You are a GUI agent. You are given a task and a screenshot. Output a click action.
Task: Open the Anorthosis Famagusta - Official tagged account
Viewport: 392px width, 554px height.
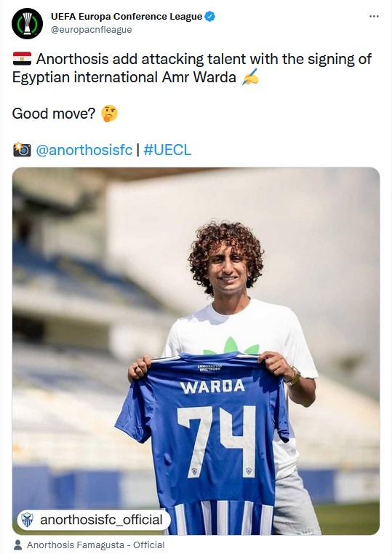(x=95, y=545)
